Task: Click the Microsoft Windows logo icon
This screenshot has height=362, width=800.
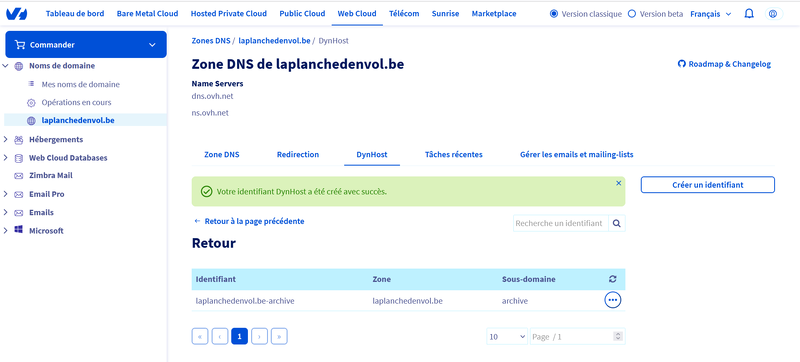Action: coord(19,230)
